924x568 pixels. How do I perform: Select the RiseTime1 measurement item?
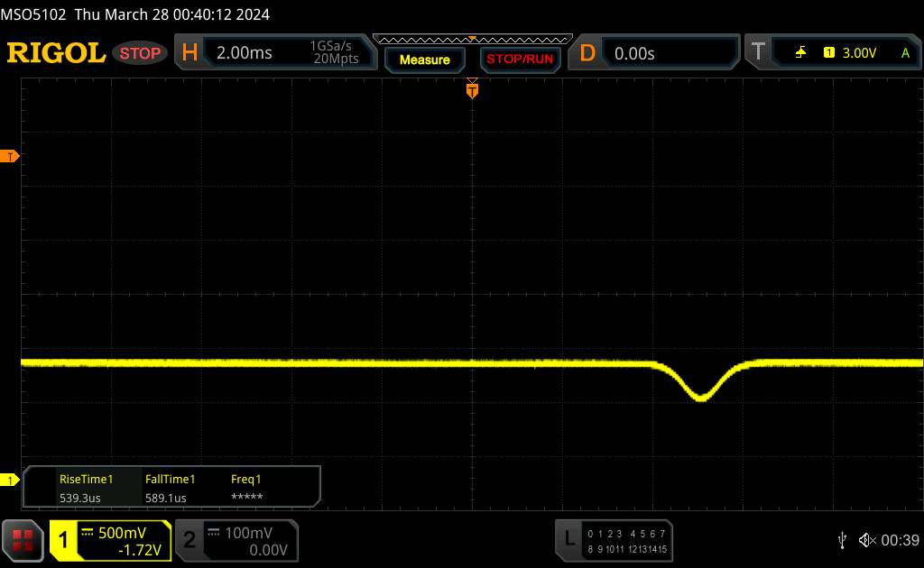[x=86, y=488]
